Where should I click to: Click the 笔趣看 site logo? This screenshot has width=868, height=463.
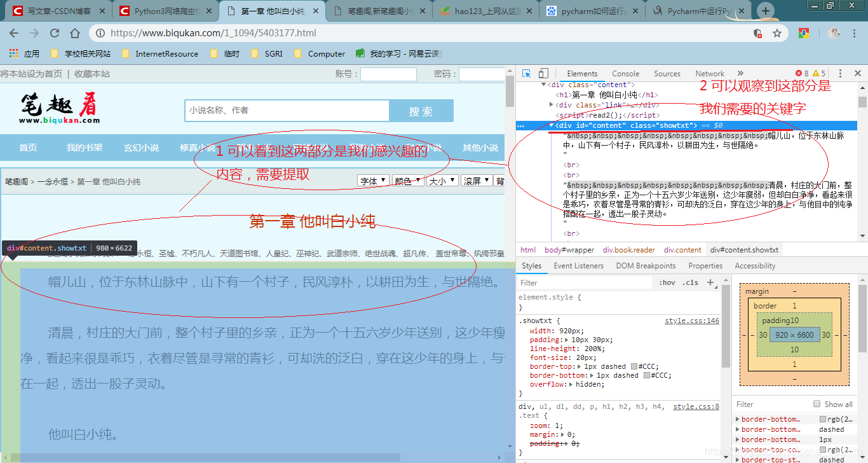(59, 108)
